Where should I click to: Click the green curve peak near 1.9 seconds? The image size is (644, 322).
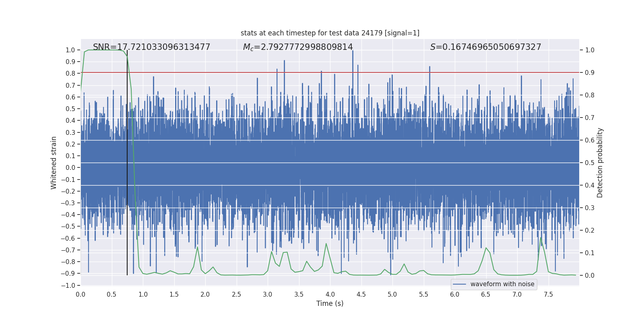[x=197, y=247]
